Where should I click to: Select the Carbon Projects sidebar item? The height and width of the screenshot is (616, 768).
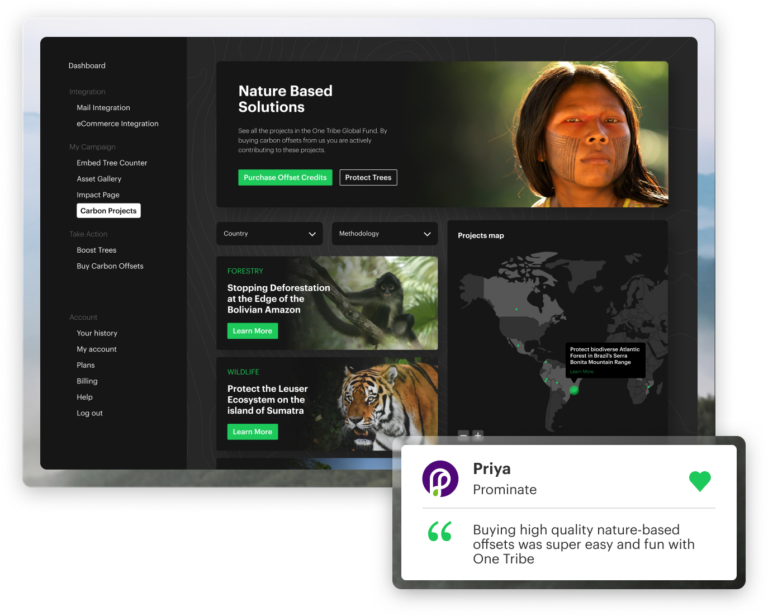pyautogui.click(x=108, y=211)
